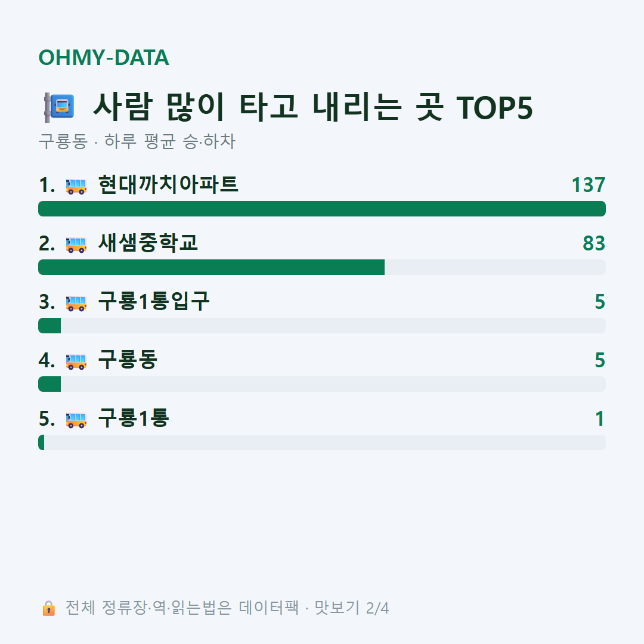Click the bus icon beside 구룡1통입구
The image size is (644, 644).
click(76, 302)
